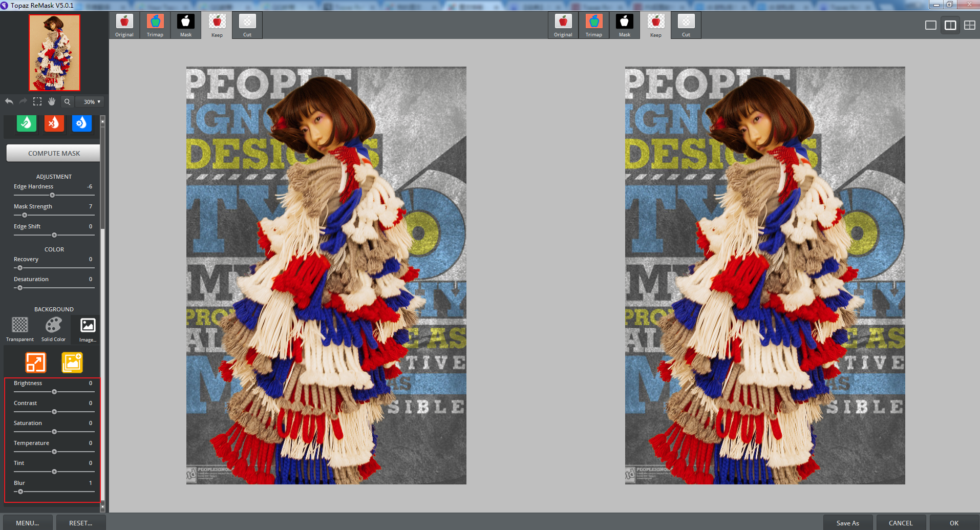Select the hand pan tool
980x530 pixels.
52,101
